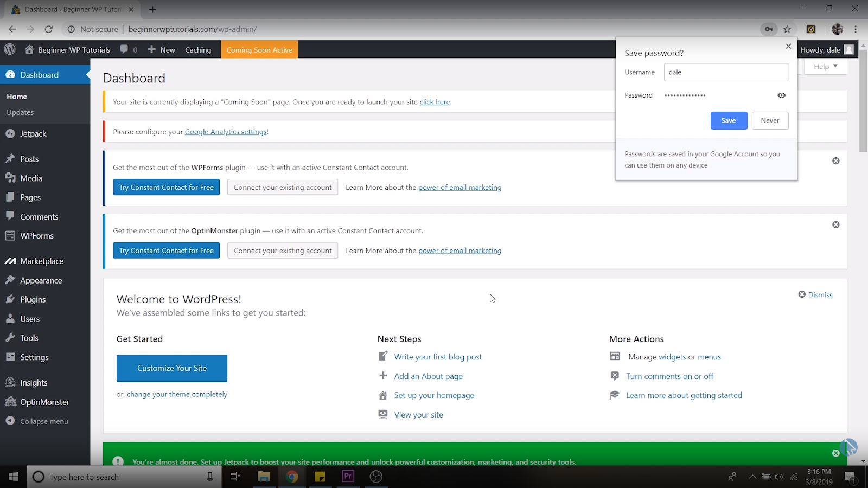This screenshot has height=488, width=868.
Task: Reload the current page
Action: click(x=49, y=29)
